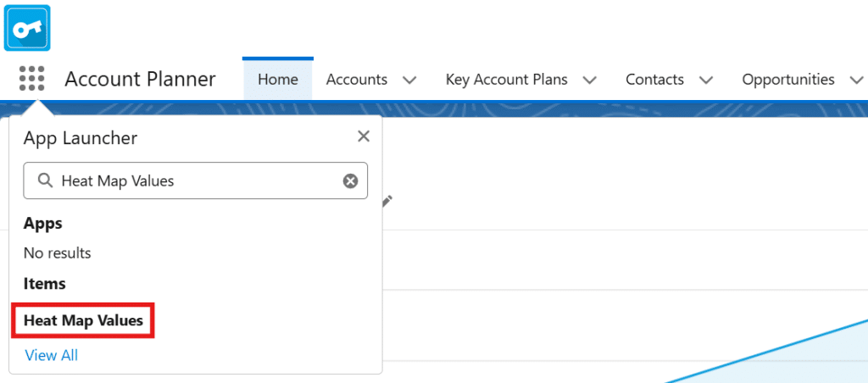Switch to the Home tab

coord(278,80)
